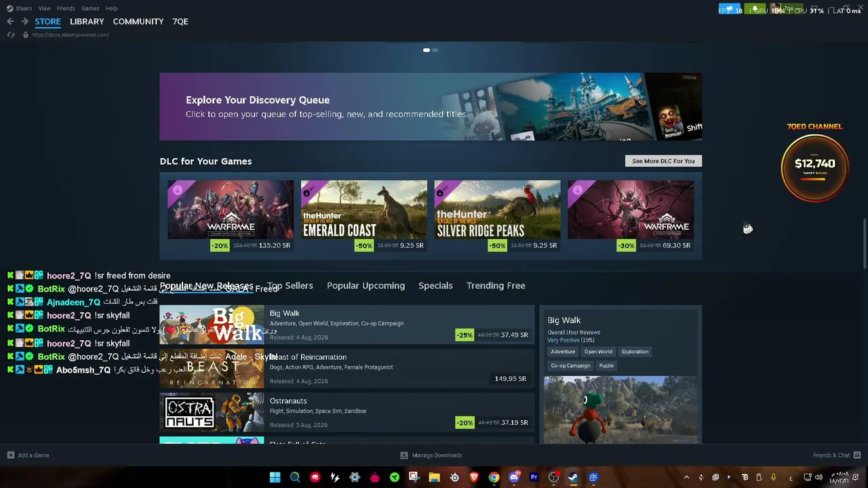
Task: Open Warframe Complete Collection DLC at 135.20 SR
Action: [x=231, y=216]
